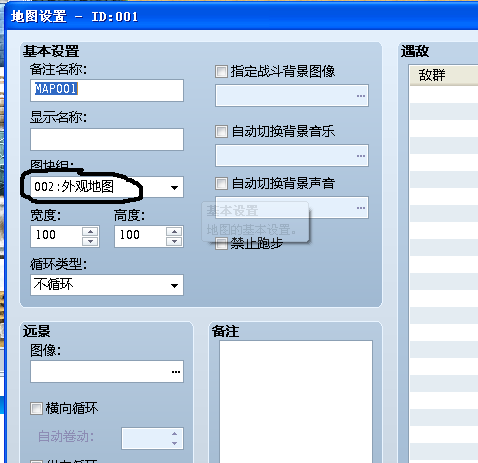Enable 指定战斗背景图像 checkbox
Image resolution: width=478 pixels, height=463 pixels.
coord(221,72)
